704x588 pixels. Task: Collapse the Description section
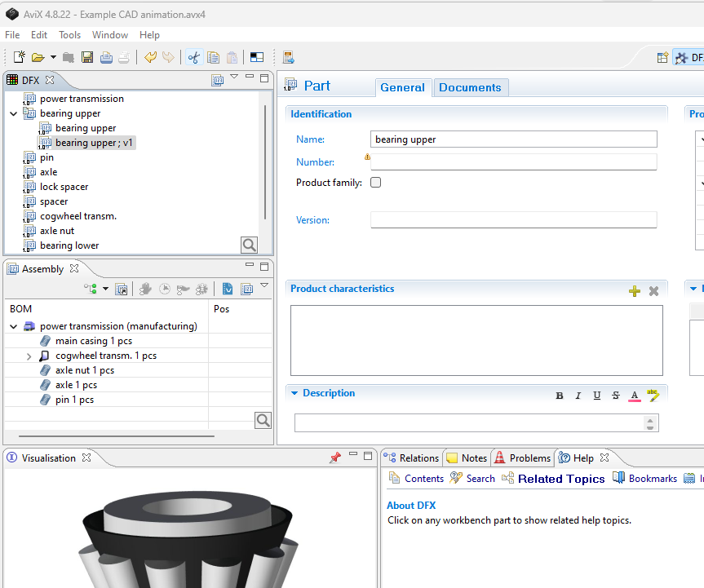pos(294,393)
